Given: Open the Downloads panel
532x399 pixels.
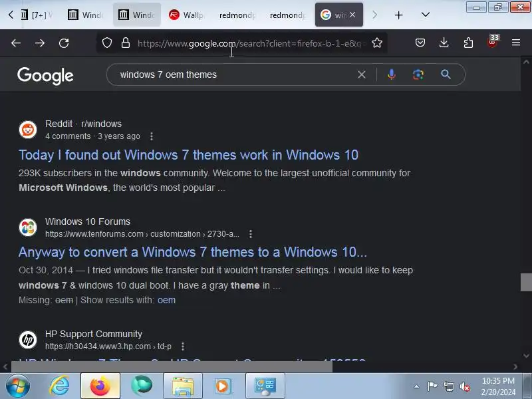Looking at the screenshot, I should pos(444,43).
